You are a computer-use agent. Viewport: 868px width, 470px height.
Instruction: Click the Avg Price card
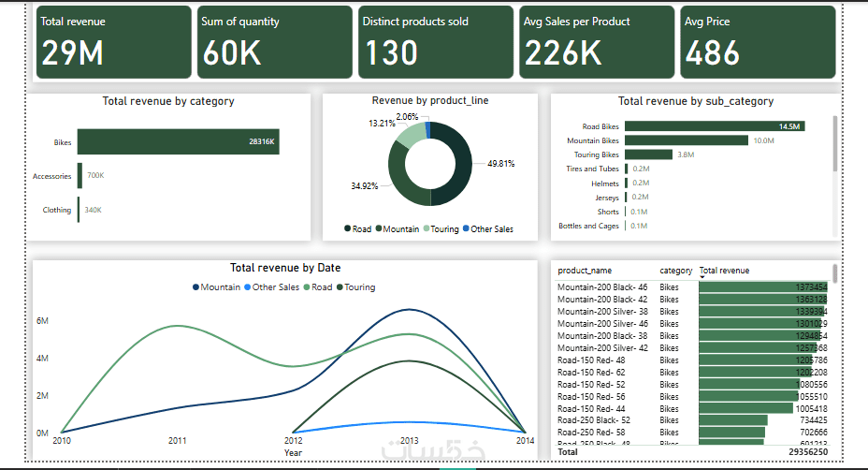(x=758, y=42)
